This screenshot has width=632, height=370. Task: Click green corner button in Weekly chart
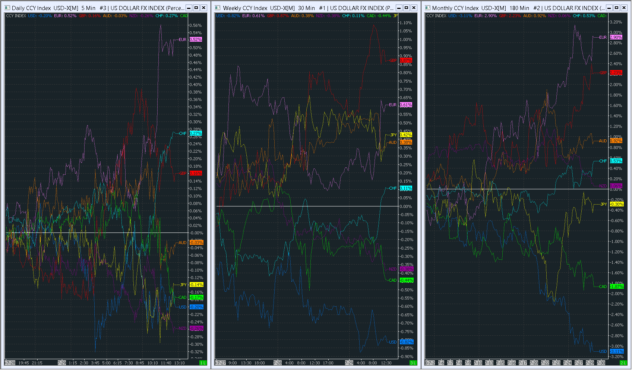413,363
